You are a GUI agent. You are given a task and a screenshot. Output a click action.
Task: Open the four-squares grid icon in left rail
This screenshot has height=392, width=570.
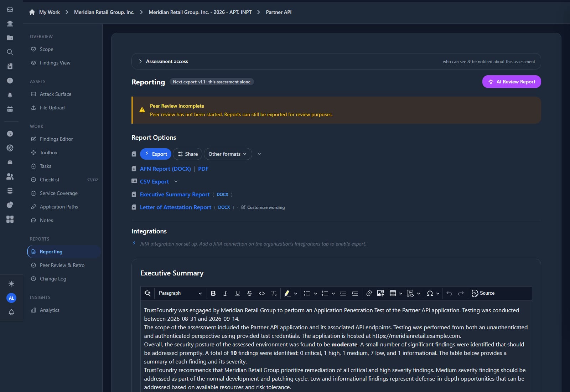pos(10,219)
